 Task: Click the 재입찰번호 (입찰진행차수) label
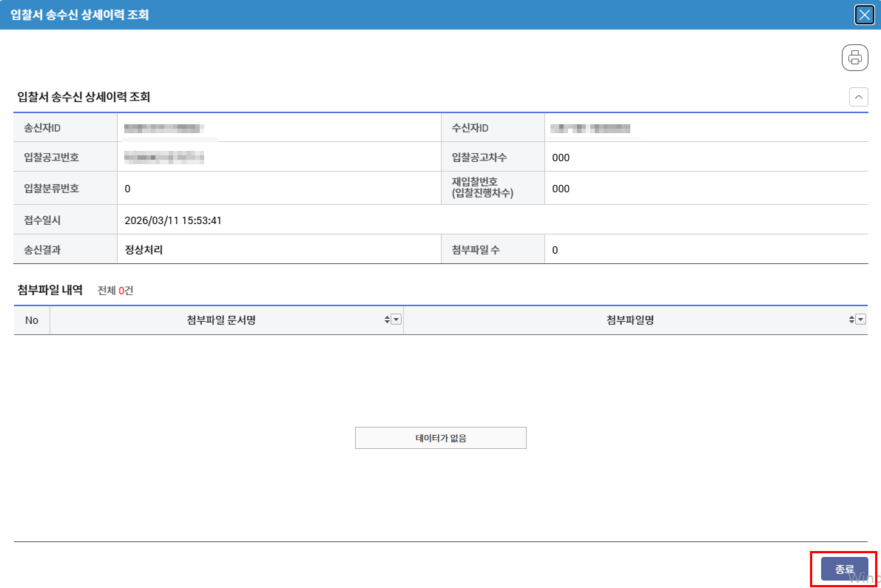pos(482,188)
